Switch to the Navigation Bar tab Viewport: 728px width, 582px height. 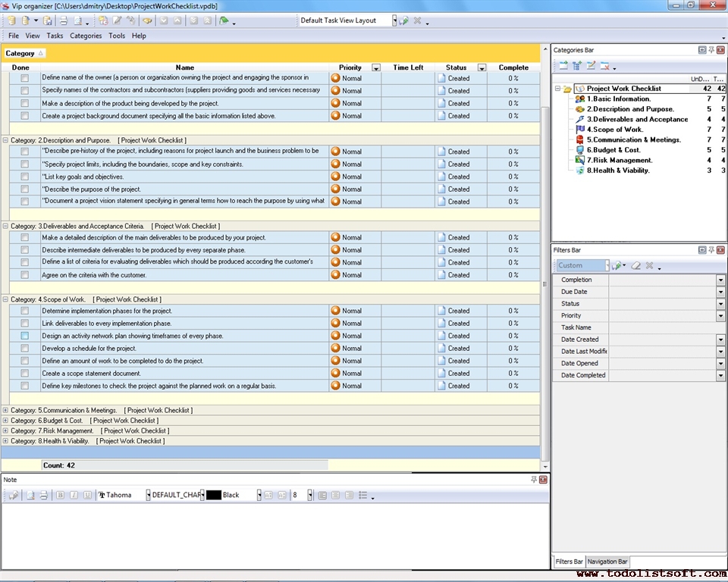[607, 562]
